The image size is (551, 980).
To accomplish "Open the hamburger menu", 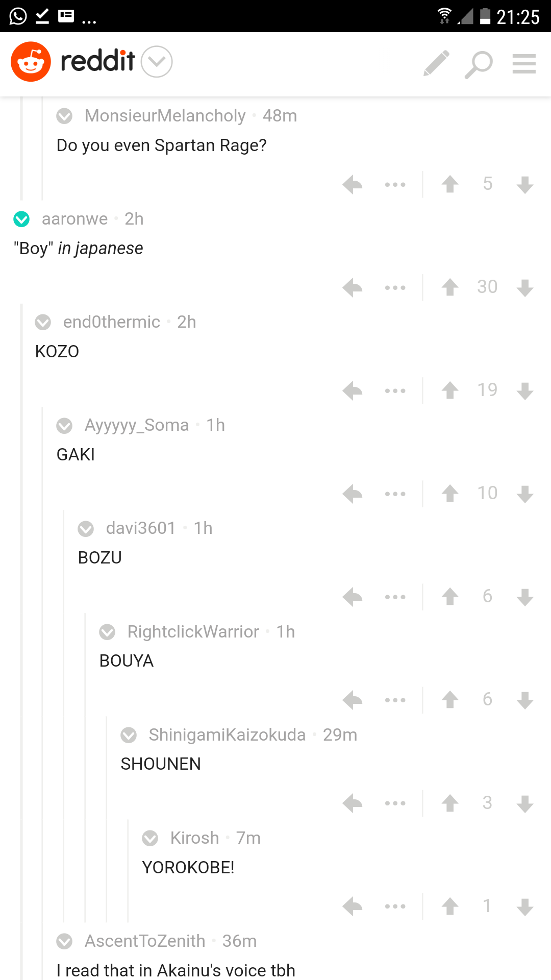I will click(x=524, y=64).
